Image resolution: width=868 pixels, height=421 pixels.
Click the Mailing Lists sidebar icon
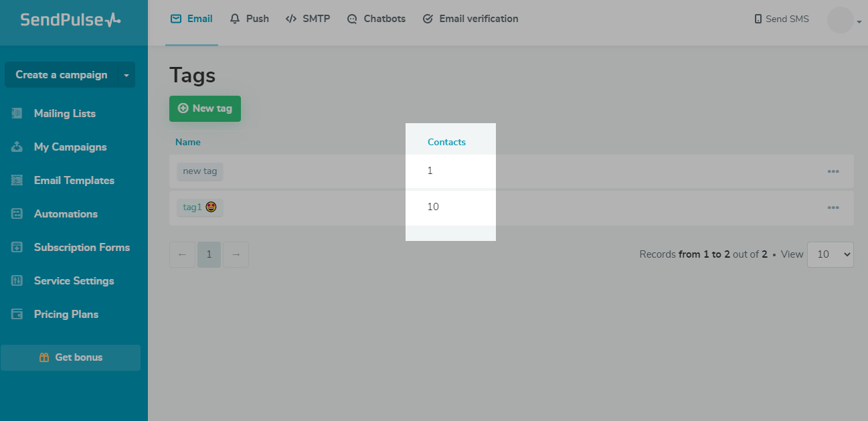[17, 114]
